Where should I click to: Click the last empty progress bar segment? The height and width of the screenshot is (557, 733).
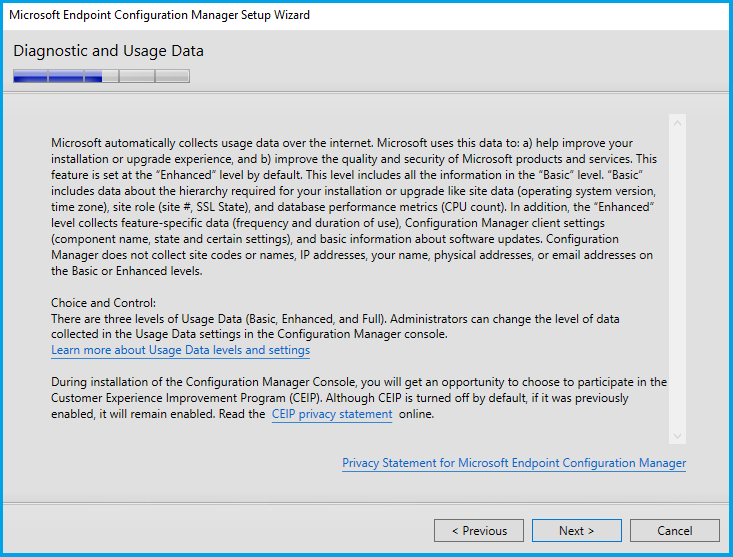point(172,76)
